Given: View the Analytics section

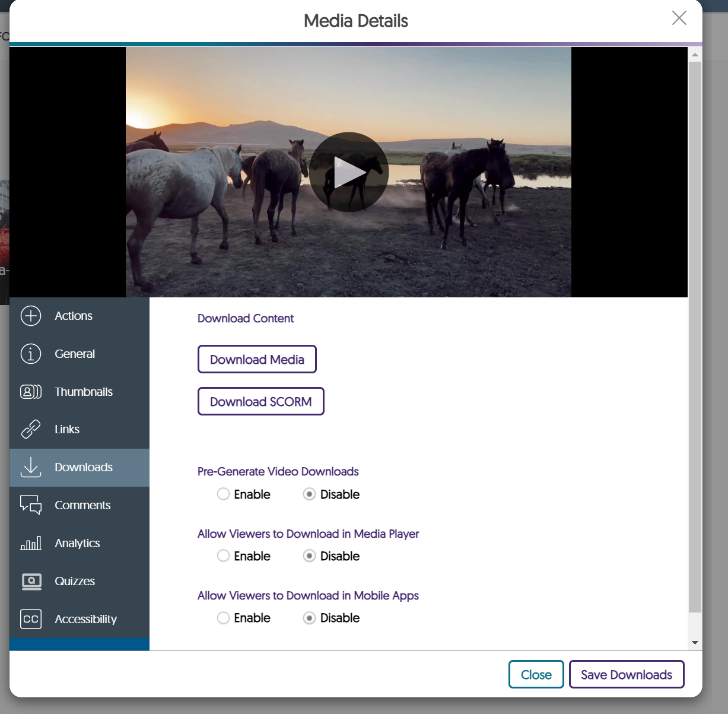Looking at the screenshot, I should pyautogui.click(x=80, y=543).
